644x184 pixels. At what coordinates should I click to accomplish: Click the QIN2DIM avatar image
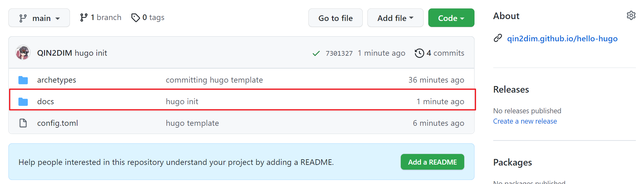click(23, 53)
